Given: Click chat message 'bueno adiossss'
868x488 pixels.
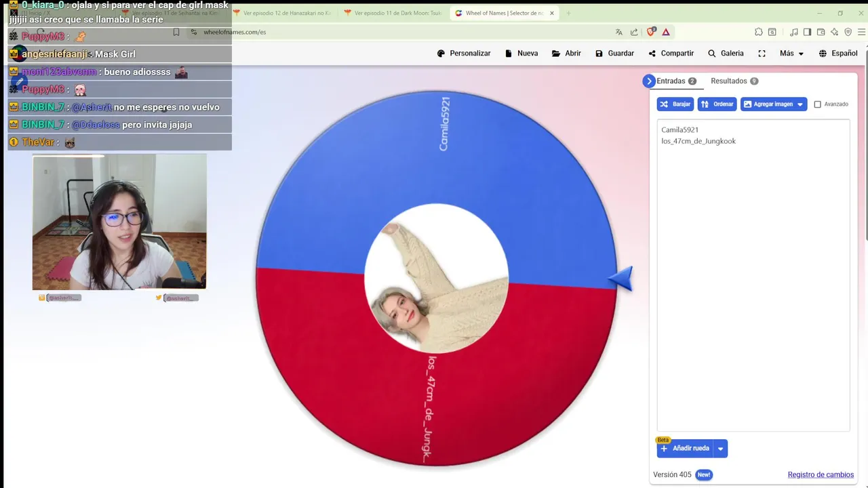Looking at the screenshot, I should coord(119,72).
